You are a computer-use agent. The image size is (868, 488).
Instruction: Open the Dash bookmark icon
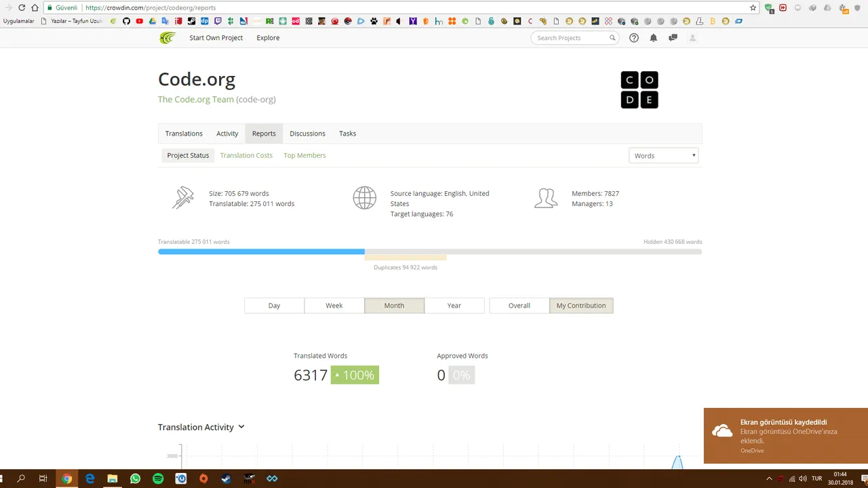739,21
